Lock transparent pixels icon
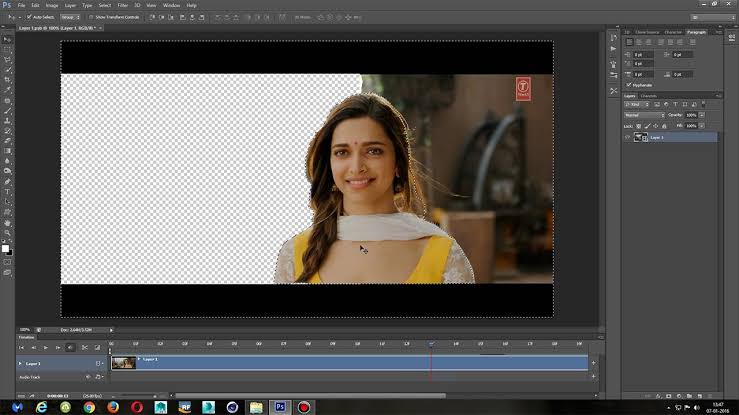Viewport: 739px width, 415px height. pyautogui.click(x=639, y=126)
